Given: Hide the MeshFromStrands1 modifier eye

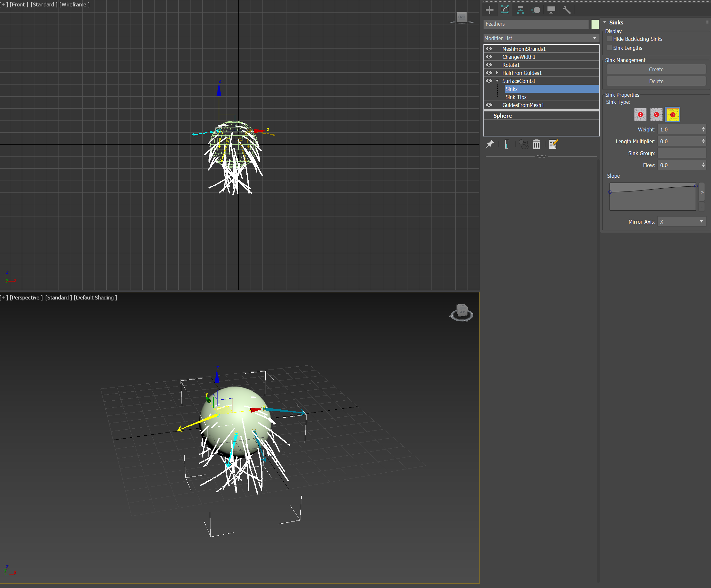Looking at the screenshot, I should tap(489, 49).
